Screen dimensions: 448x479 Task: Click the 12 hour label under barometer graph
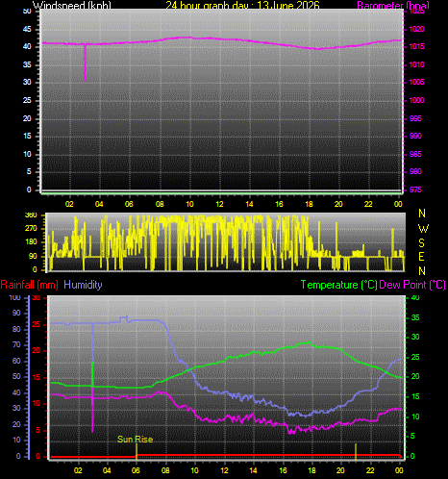pos(219,204)
